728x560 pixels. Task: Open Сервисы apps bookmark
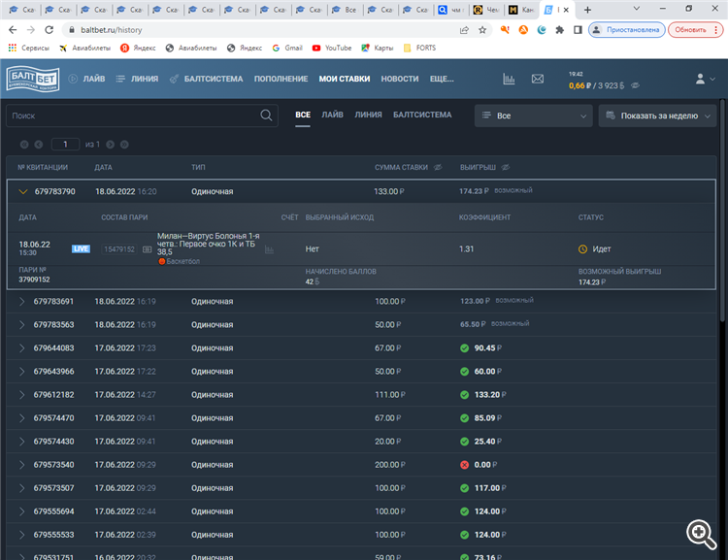pos(29,48)
